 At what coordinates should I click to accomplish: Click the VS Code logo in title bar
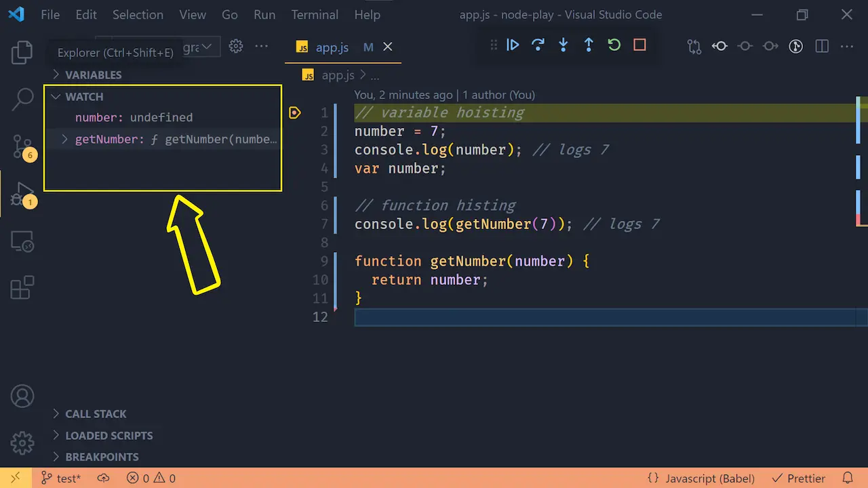(16, 14)
